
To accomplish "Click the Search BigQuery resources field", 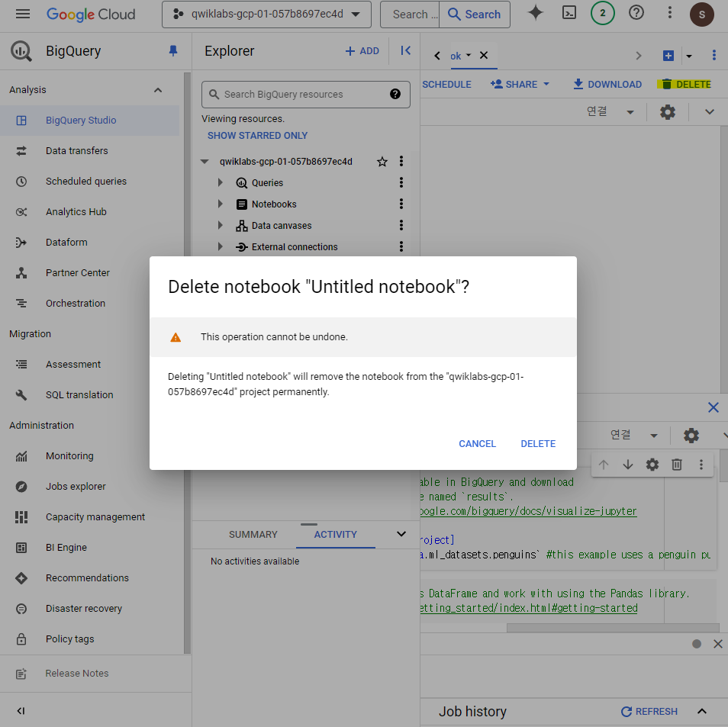I will [305, 95].
